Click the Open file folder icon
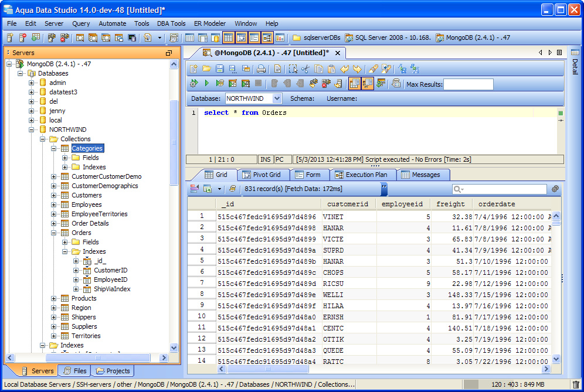 click(206, 69)
